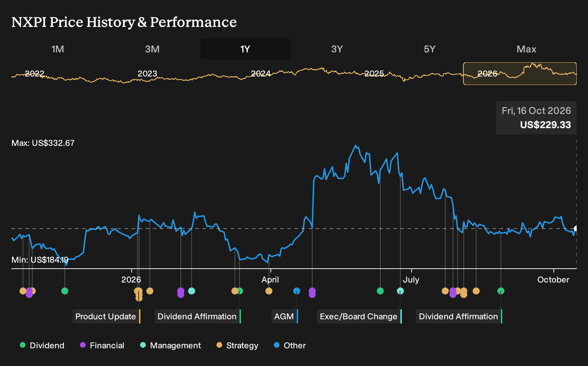
Task: Click the Fri, 16 Oct 2026 tooltip date
Action: pyautogui.click(x=536, y=111)
